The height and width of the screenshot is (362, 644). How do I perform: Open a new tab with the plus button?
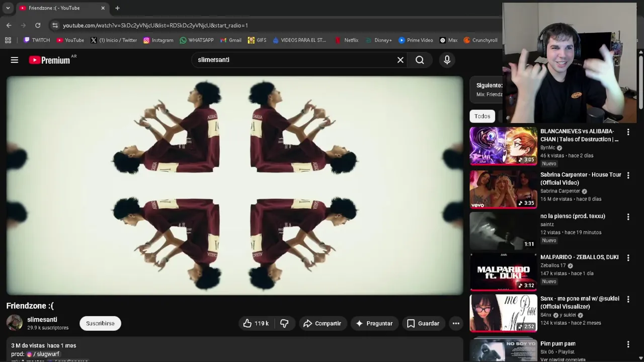(117, 8)
